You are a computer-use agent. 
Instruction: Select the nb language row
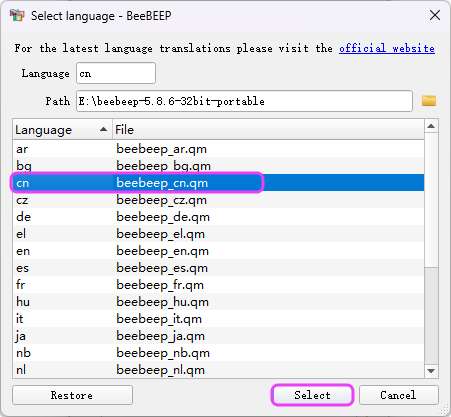pyautogui.click(x=219, y=353)
